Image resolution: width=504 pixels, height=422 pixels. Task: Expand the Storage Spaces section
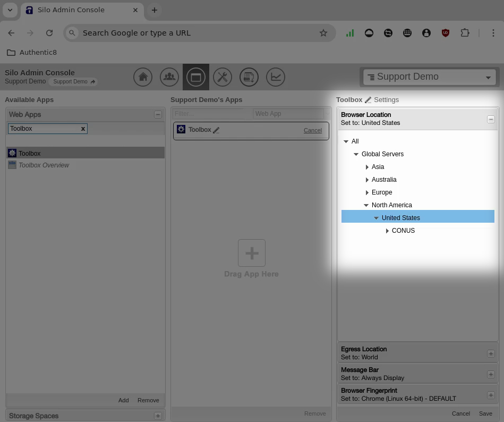158,416
